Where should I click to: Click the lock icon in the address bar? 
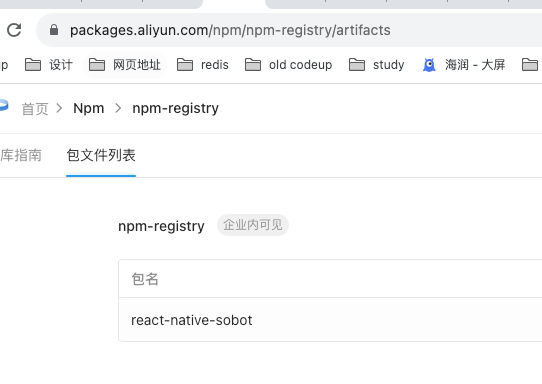(54, 30)
